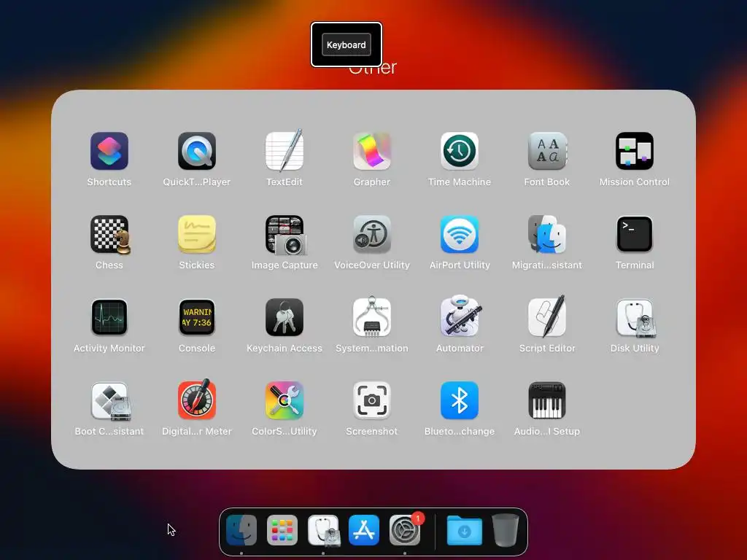Launch the Terminal app
This screenshot has width=747, height=560.
[x=635, y=234]
